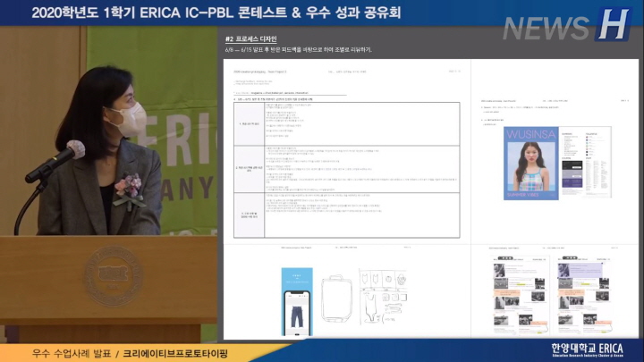
Task: Click the blue H emblem in the logo
Action: click(613, 24)
